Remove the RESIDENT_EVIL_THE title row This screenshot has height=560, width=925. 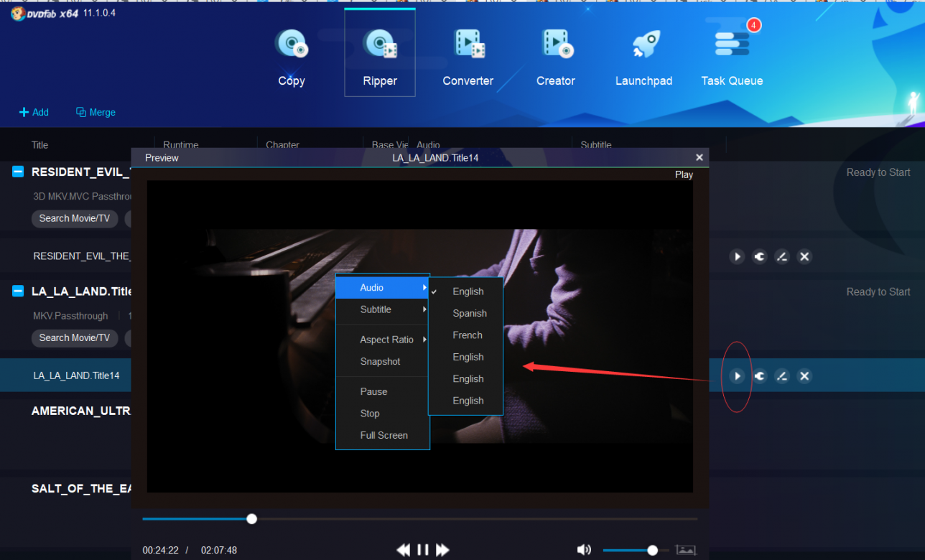[x=804, y=256]
